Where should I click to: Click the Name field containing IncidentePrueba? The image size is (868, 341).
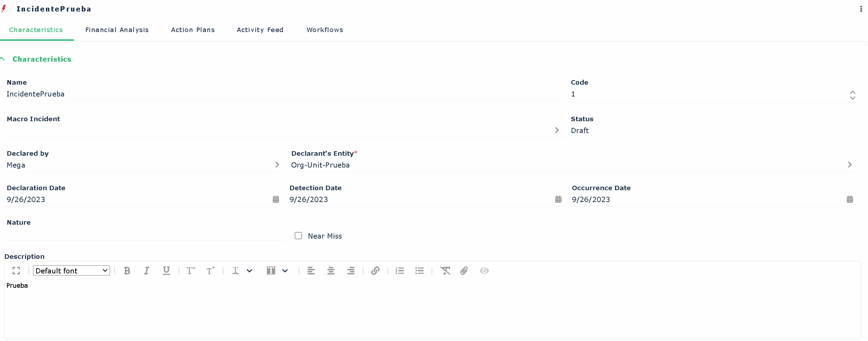(x=286, y=94)
